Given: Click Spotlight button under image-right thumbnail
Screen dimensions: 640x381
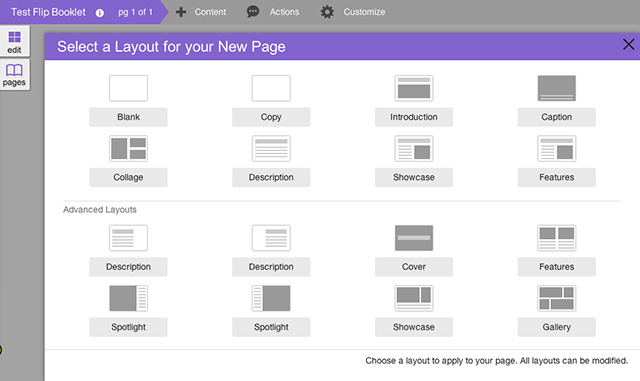Looking at the screenshot, I should [271, 328].
